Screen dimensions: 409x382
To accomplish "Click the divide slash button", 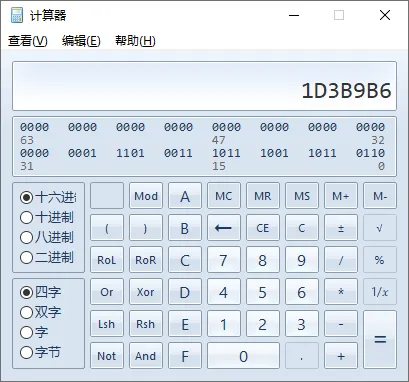I will pos(341,260).
